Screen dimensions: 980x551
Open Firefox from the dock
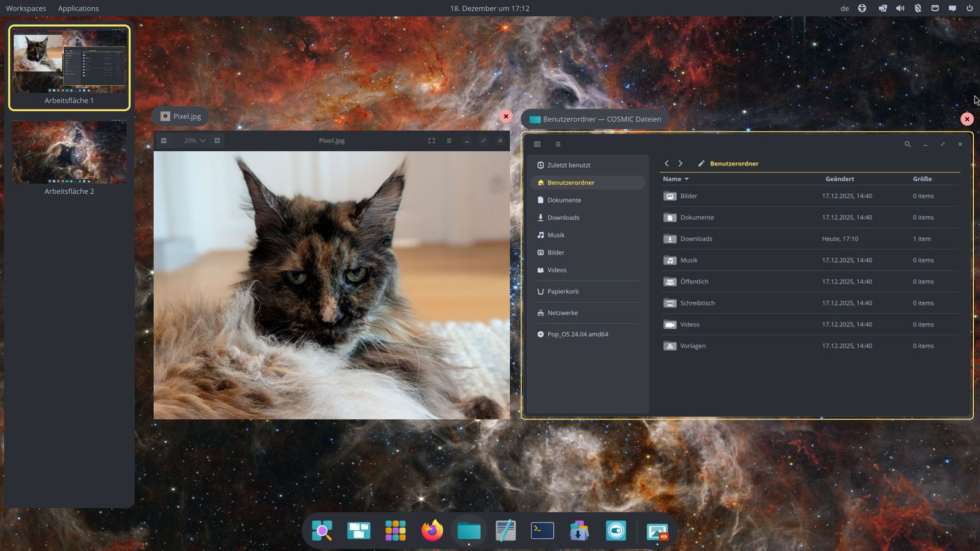432,531
